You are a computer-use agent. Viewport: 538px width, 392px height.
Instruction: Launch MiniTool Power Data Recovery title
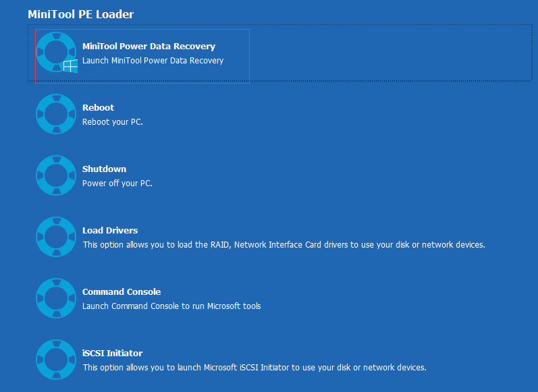pyautogui.click(x=149, y=47)
